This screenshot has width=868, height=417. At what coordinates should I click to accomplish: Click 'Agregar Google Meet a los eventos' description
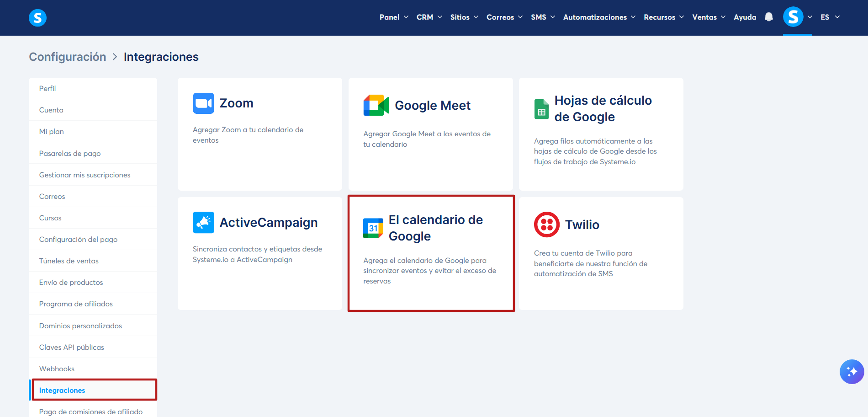(x=427, y=139)
